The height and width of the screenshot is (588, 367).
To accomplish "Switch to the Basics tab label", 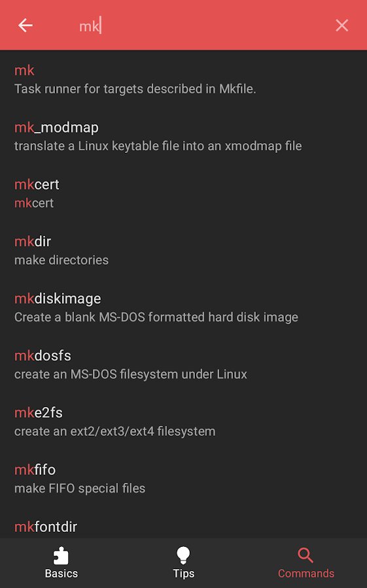I will pos(61,574).
